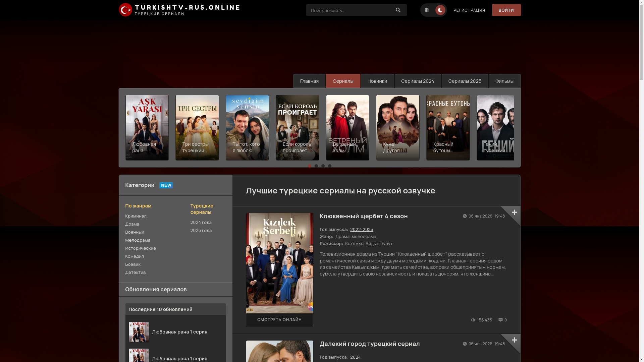This screenshot has width=644, height=362.
Task: Open Далекий город турецкий сериал title
Action: (370, 344)
